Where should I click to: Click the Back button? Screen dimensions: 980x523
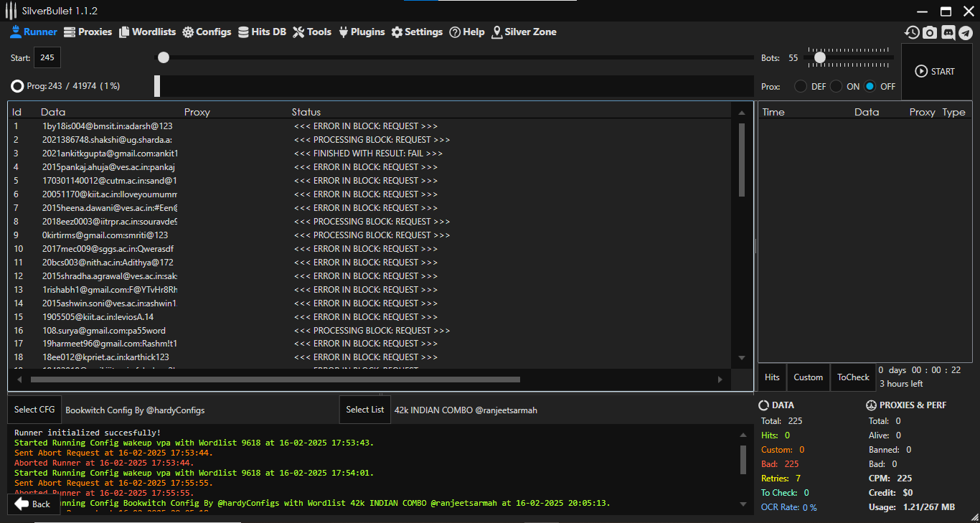tap(33, 504)
